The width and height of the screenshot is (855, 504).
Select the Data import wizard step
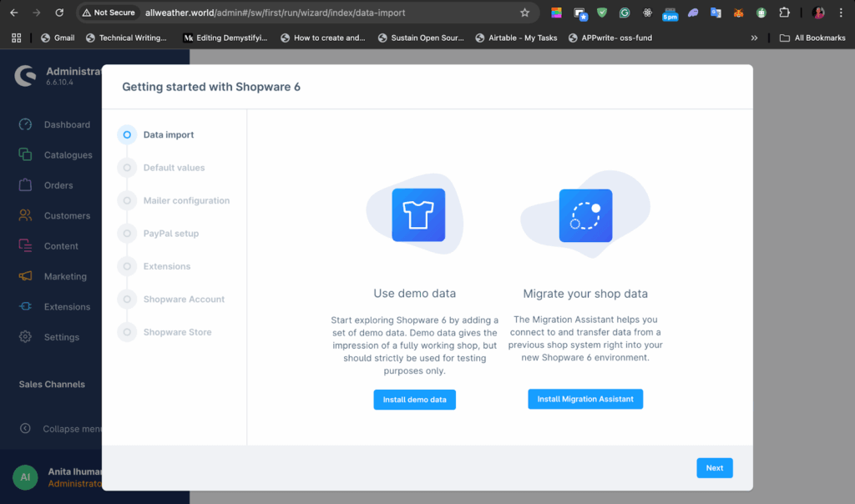[x=156, y=134]
